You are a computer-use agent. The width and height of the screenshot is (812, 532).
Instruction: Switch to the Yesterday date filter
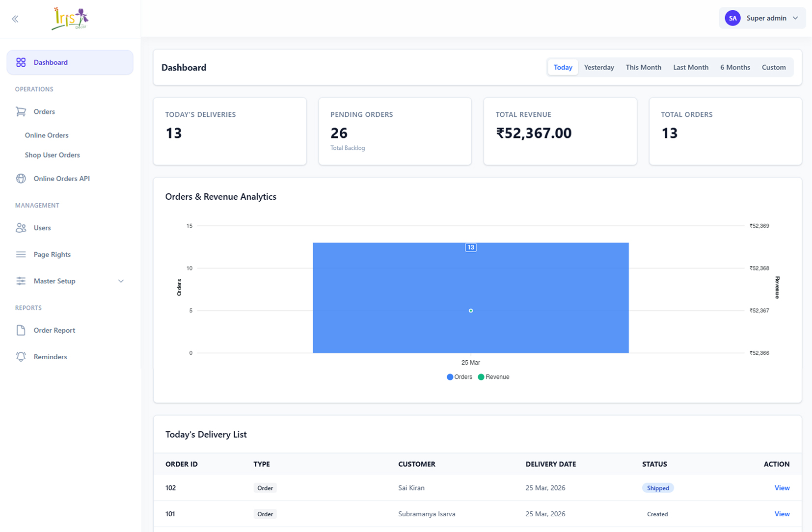[598, 67]
